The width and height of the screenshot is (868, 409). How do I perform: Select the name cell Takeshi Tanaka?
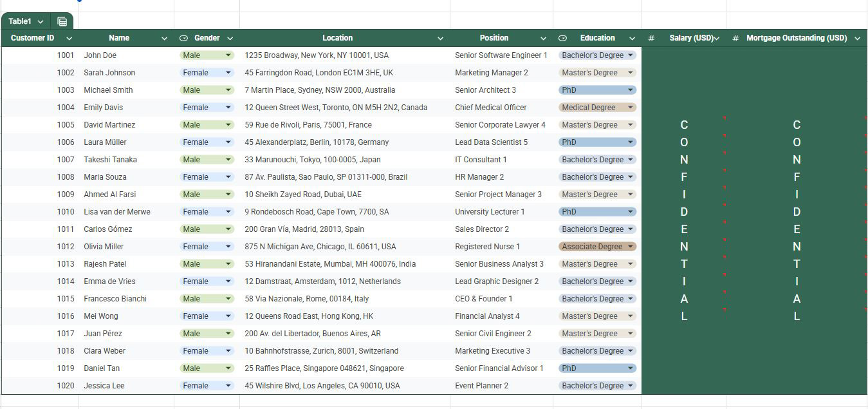(x=126, y=160)
